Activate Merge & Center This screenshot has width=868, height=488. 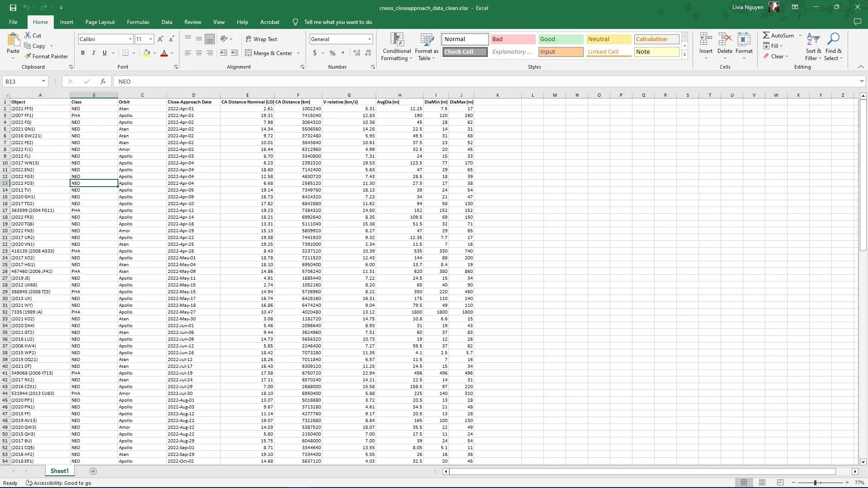click(269, 53)
